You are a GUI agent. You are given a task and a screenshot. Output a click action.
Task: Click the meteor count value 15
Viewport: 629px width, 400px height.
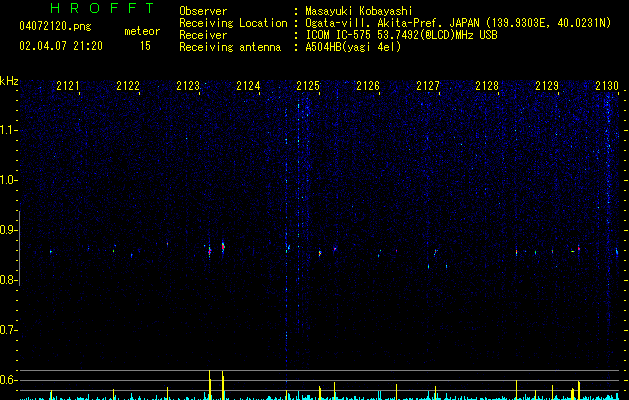tap(145, 46)
